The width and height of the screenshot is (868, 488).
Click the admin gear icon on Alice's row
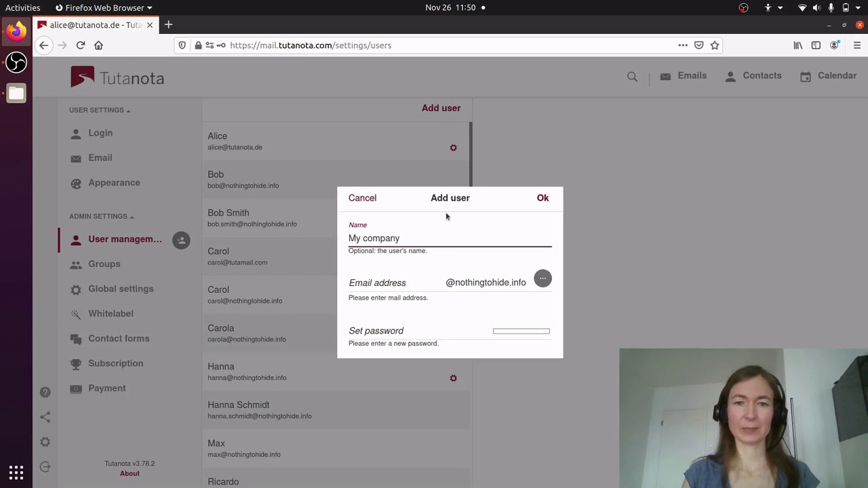point(453,148)
